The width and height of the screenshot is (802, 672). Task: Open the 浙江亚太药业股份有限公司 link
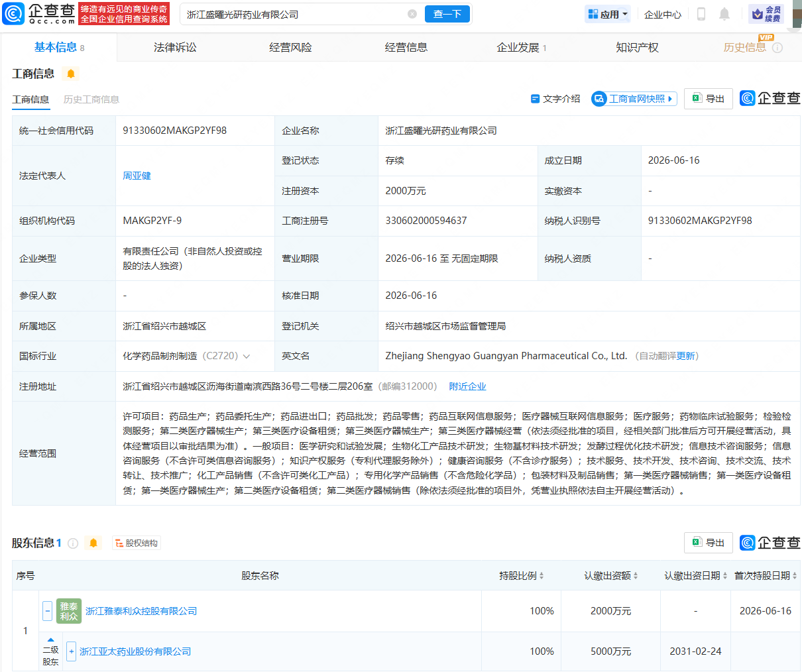pos(135,651)
